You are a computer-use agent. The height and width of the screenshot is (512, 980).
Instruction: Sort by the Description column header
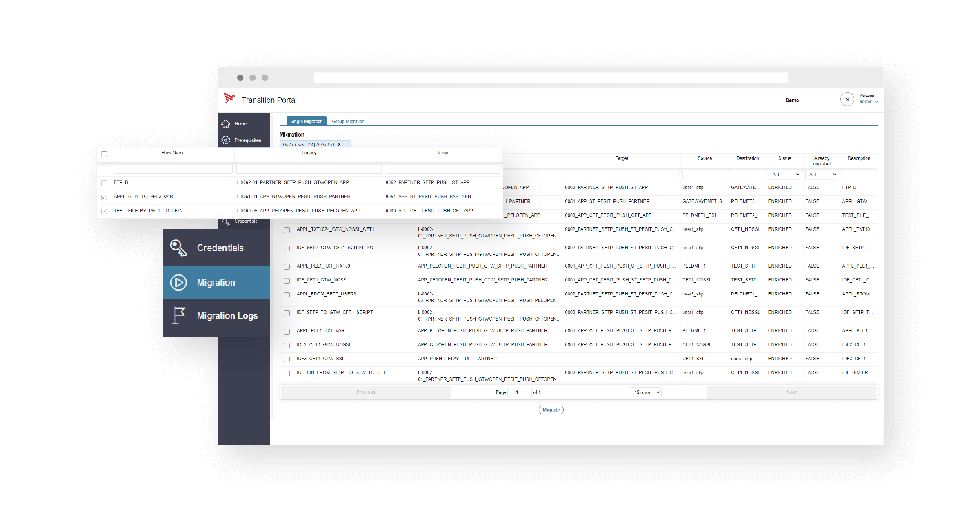click(859, 158)
